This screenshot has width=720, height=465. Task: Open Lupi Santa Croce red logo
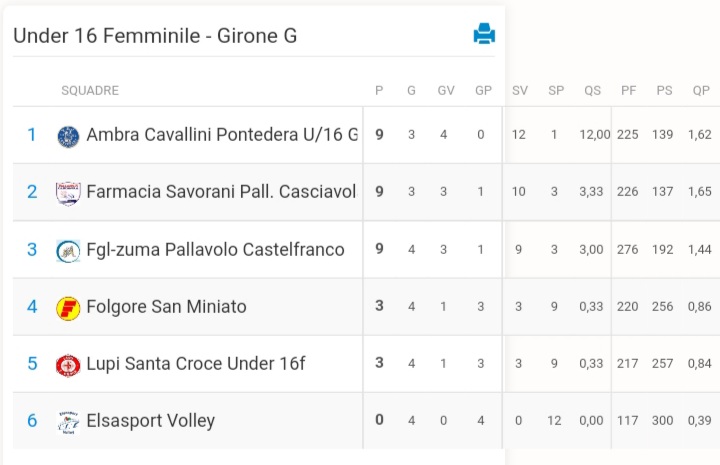68,365
